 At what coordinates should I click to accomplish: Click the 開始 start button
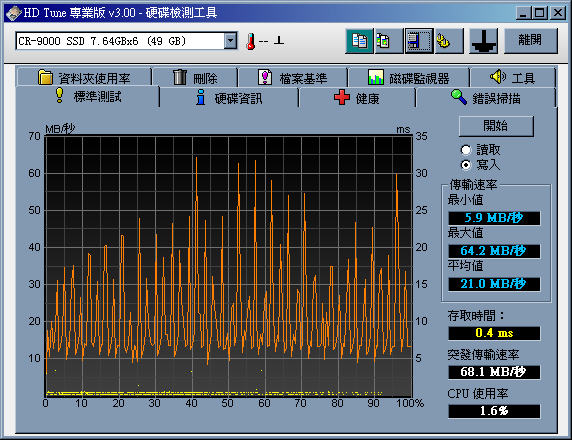496,126
